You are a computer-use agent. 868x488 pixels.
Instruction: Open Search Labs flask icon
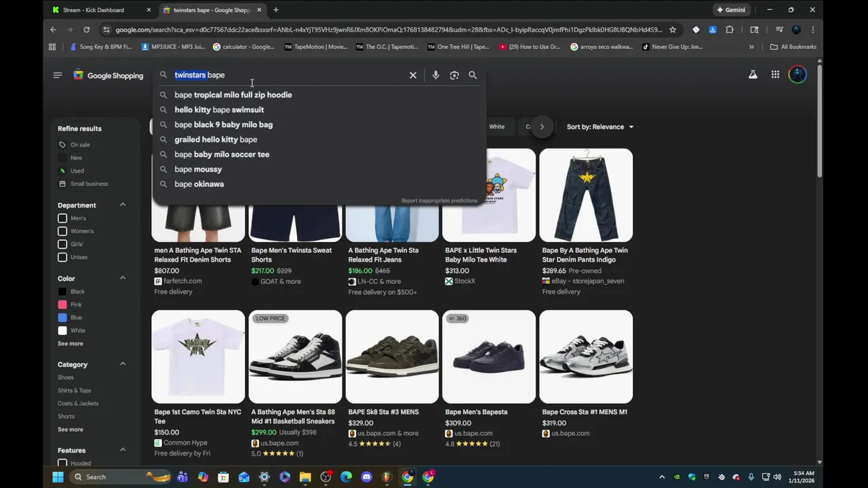(x=753, y=75)
